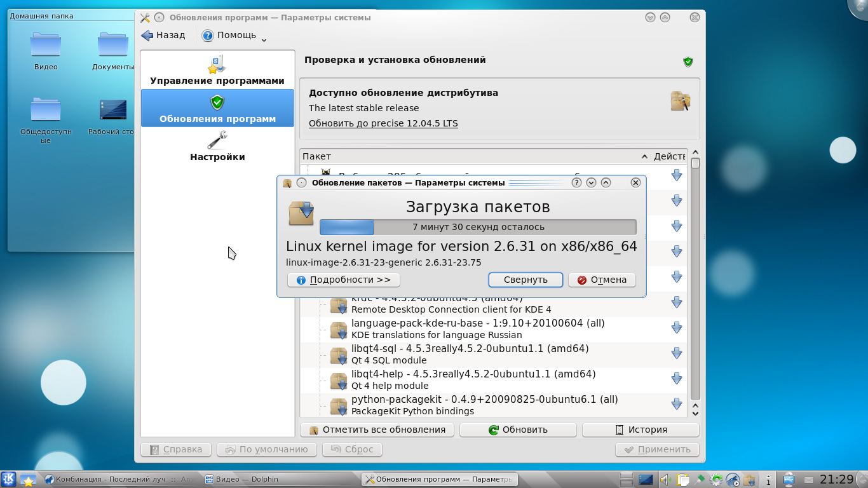Click the Сброс button
Image resolution: width=868 pixels, height=488 pixels.
coord(352,449)
